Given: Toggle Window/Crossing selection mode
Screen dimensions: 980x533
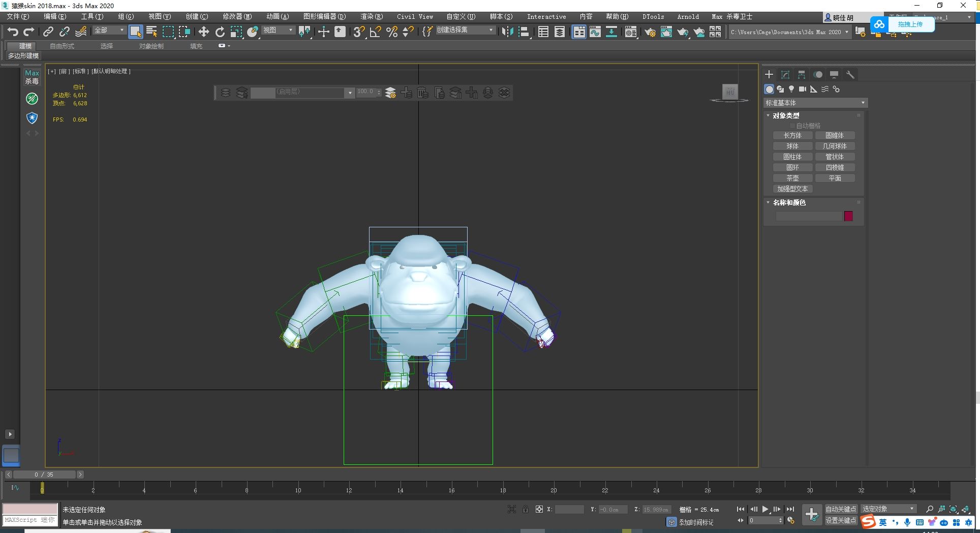Looking at the screenshot, I should pos(185,32).
